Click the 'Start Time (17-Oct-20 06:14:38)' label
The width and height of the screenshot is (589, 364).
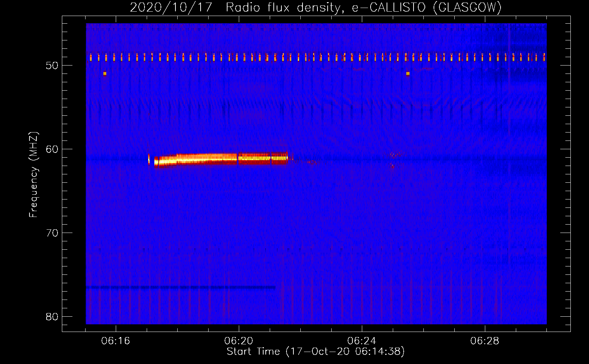pos(316,352)
